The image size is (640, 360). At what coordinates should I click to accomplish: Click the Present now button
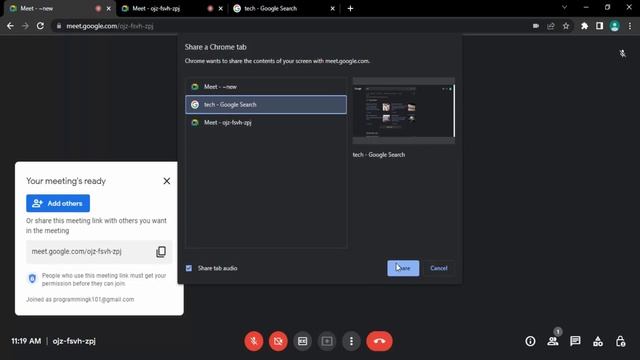pyautogui.click(x=327, y=341)
